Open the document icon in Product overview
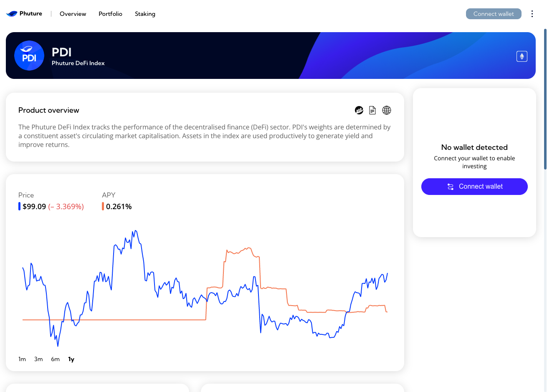Viewport: 552px width, 392px height. coord(372,110)
